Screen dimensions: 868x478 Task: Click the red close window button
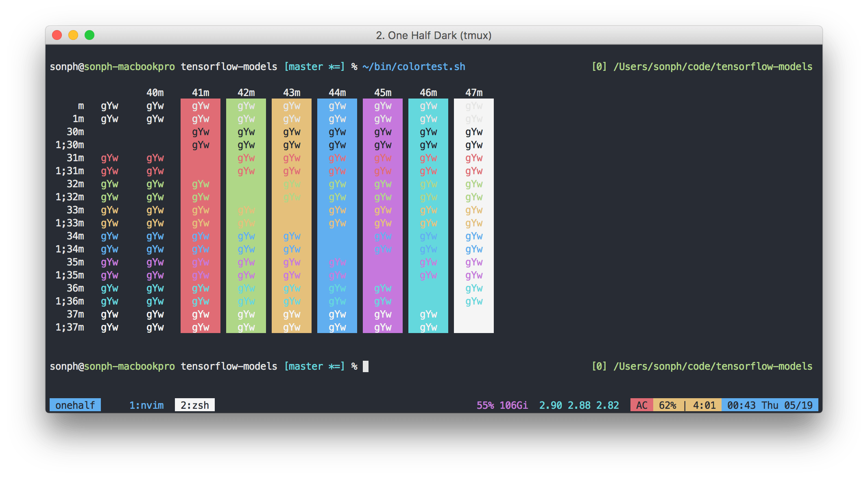(57, 35)
